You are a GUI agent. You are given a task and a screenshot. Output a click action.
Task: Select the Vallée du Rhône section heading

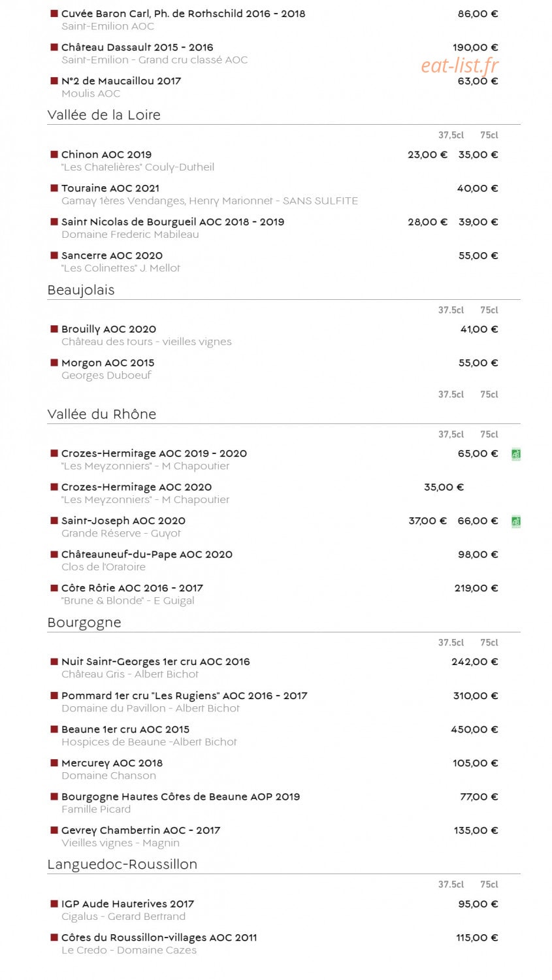(102, 414)
